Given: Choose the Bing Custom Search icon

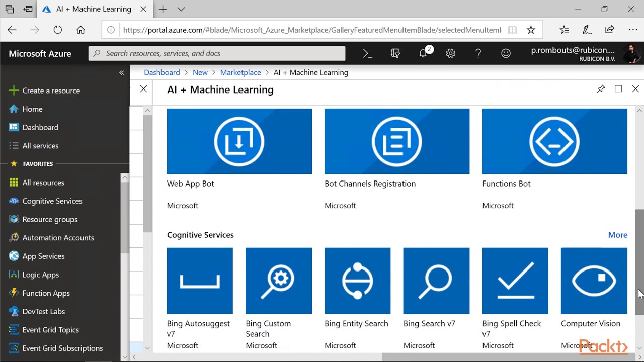Looking at the screenshot, I should pos(279,281).
